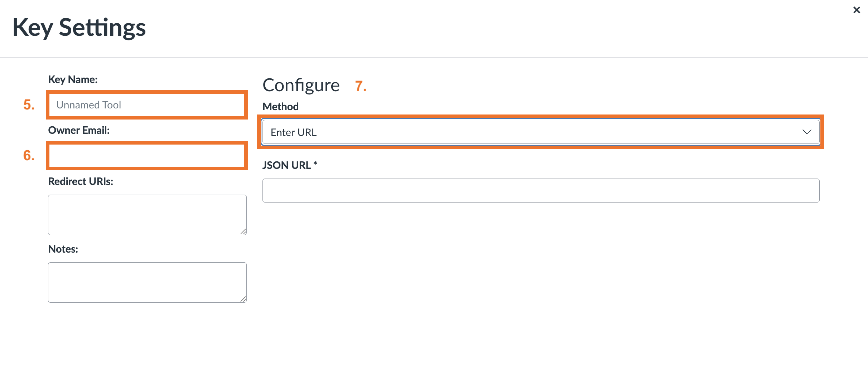This screenshot has height=380, width=868.
Task: Click inside the Redirect URIs text area
Action: click(147, 215)
